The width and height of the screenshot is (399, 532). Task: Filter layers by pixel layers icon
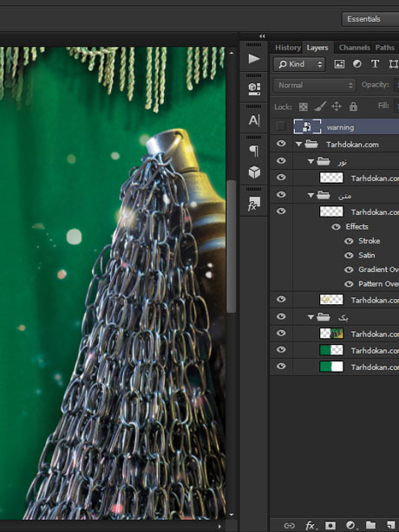pos(339,64)
